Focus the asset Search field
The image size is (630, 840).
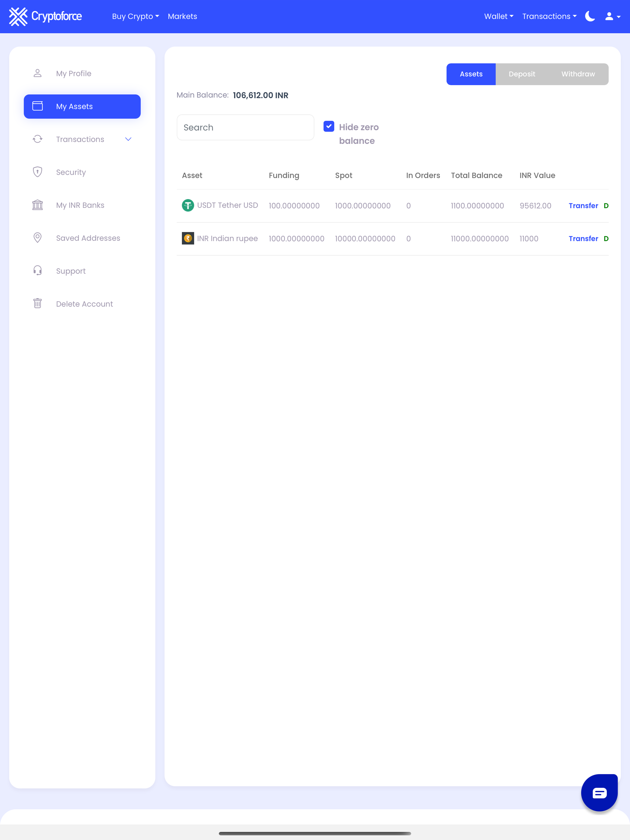(245, 127)
